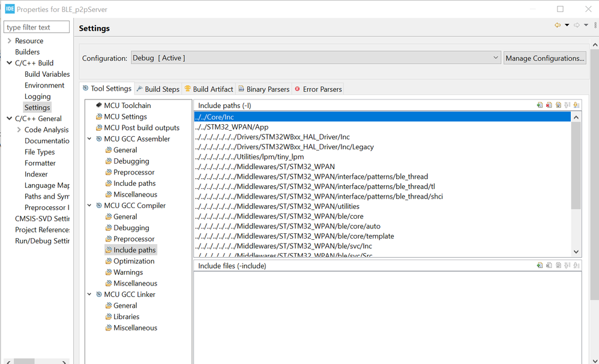The height and width of the screenshot is (364, 599).
Task: Click the Delete include path icon
Action: [x=549, y=105]
